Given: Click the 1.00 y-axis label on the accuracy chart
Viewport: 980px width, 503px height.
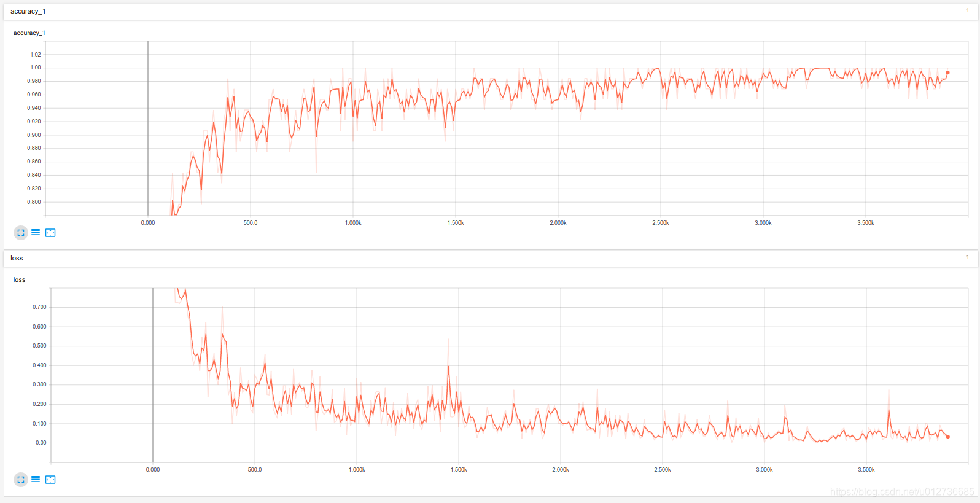Looking at the screenshot, I should [x=36, y=68].
